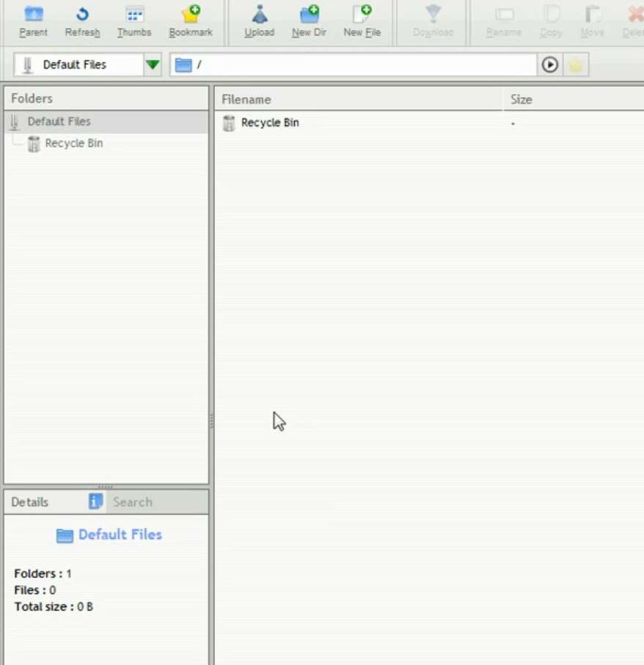Switch to Thumbs view
The height and width of the screenshot is (665, 644).
(x=134, y=21)
